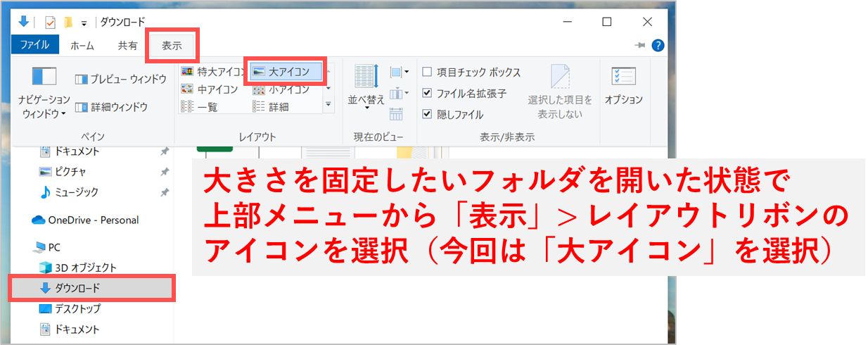Open the group-by dropdown icon
The width and height of the screenshot is (868, 345).
tap(400, 72)
